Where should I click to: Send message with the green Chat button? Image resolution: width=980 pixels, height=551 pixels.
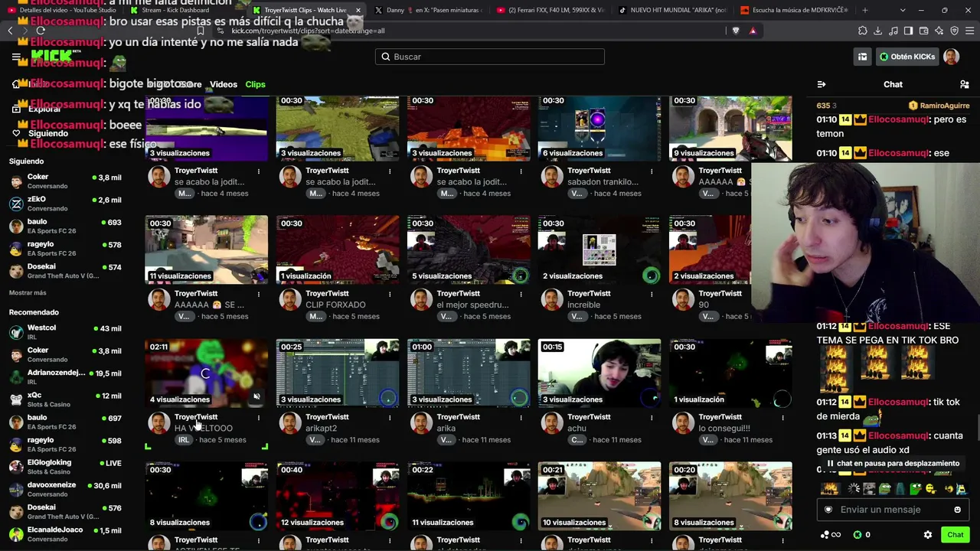coord(955,535)
